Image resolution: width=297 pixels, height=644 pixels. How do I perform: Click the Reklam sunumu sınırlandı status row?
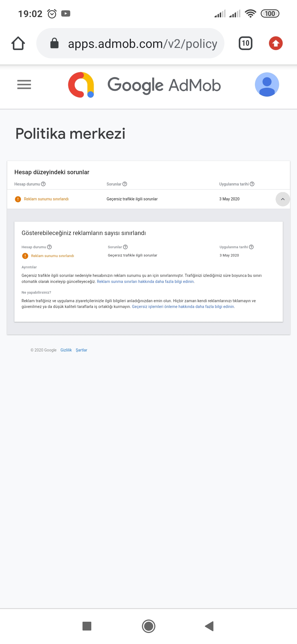(148, 199)
